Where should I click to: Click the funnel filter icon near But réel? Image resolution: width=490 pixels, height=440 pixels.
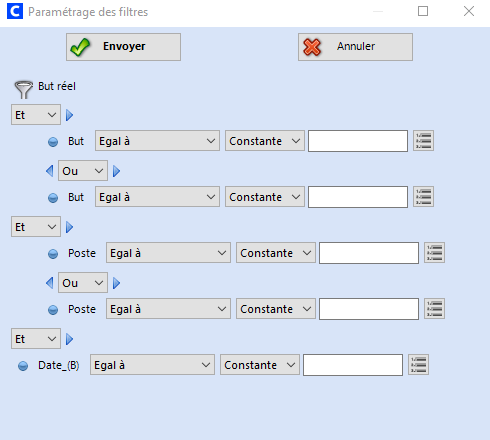point(23,89)
